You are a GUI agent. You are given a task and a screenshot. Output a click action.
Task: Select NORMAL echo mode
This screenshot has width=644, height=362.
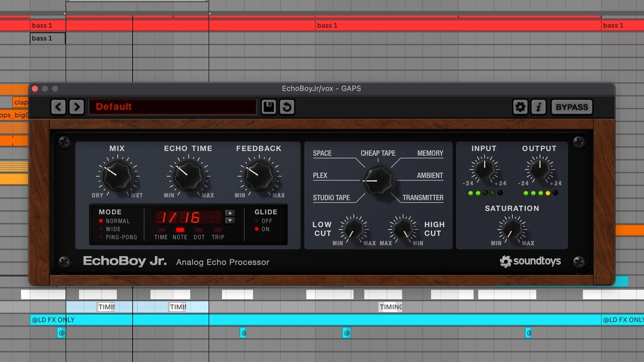114,221
